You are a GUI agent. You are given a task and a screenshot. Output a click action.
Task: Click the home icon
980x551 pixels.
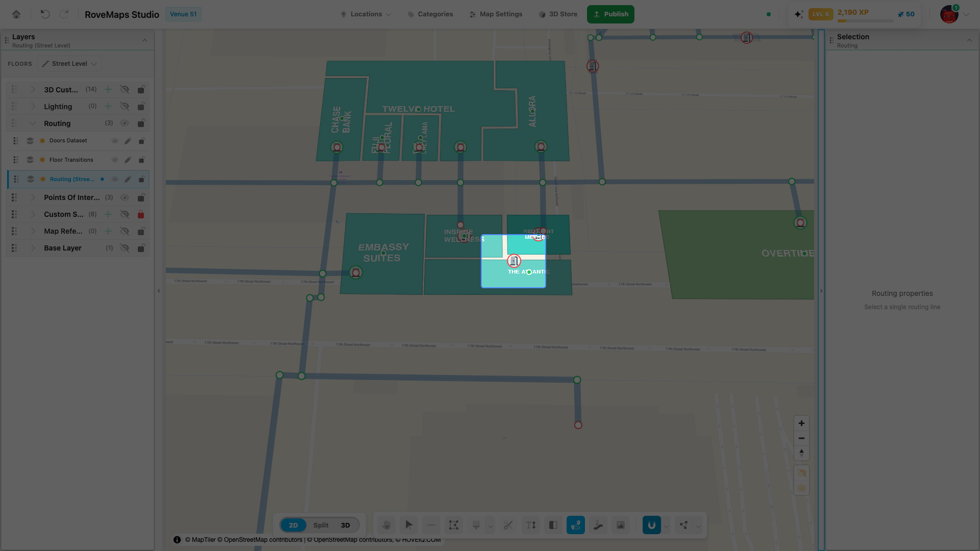[x=16, y=14]
